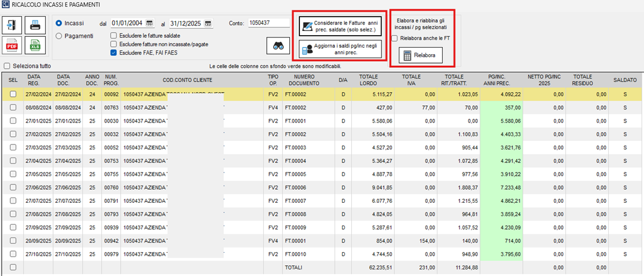Click into the Conto input field
Screen dimensions: 644x276
(268, 23)
